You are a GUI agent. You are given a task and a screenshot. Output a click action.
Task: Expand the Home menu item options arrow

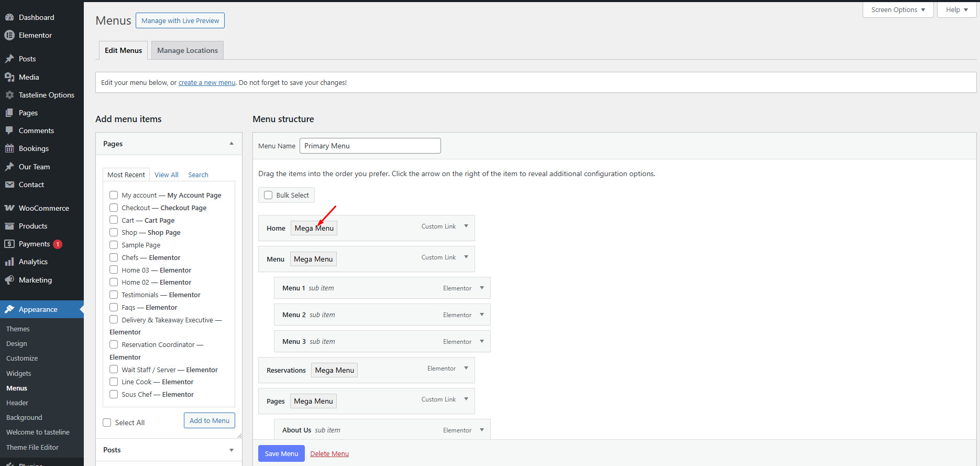click(466, 226)
